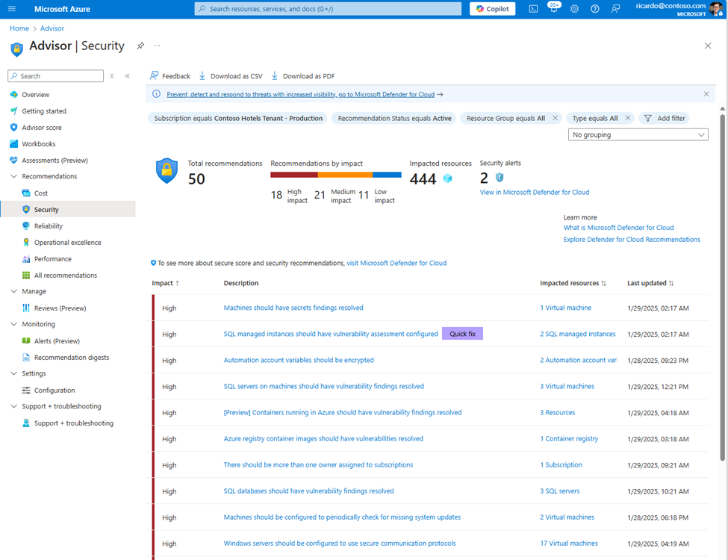The image size is (728, 560).
Task: Open Explore Defender for Cloud Recommendations link
Action: click(x=632, y=240)
